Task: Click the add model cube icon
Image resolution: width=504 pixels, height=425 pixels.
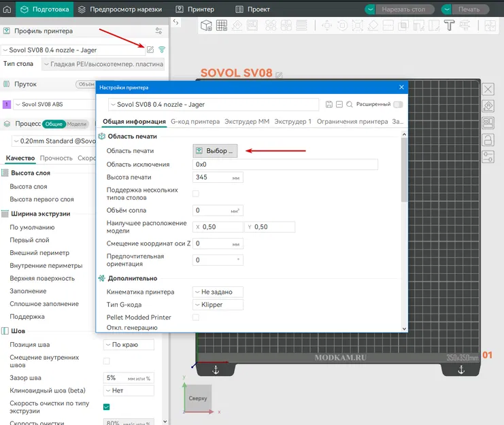Action: point(206,25)
